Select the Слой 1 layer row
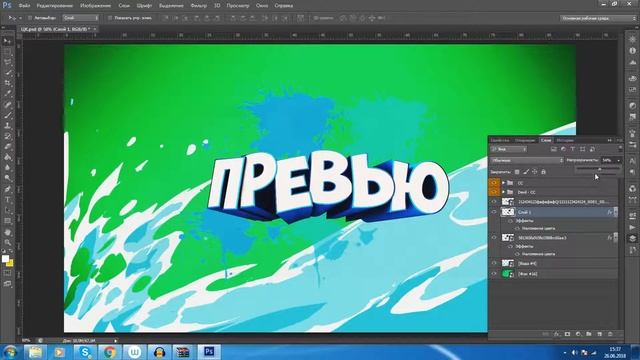 coord(559,212)
